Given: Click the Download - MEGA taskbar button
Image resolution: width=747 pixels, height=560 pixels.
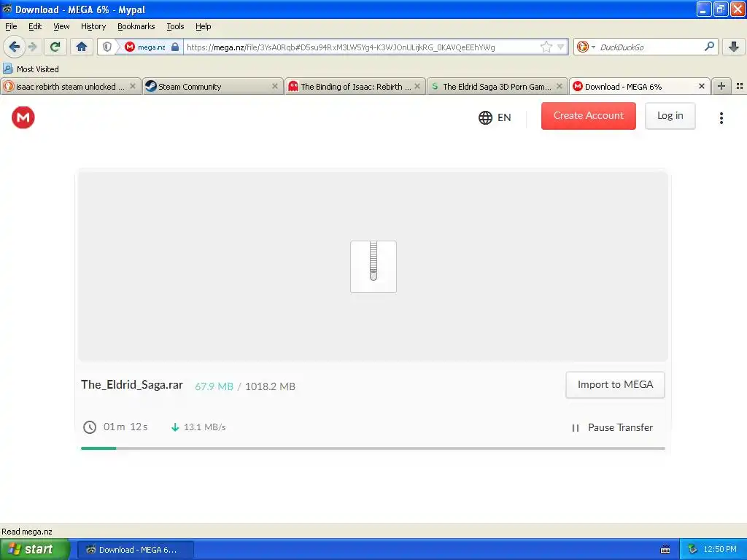Looking at the screenshot, I should point(135,550).
